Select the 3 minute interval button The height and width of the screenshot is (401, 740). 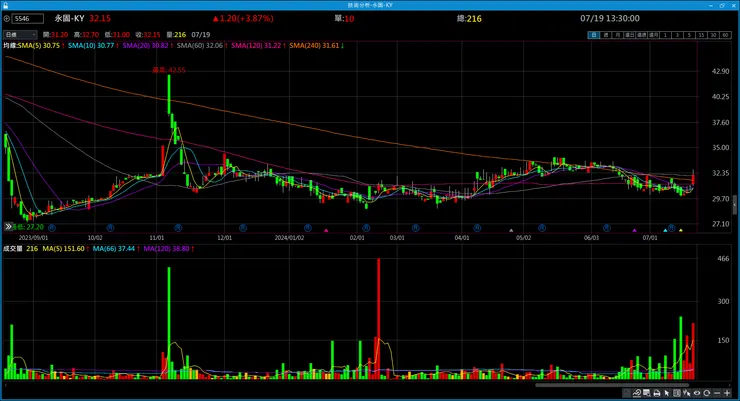coord(677,35)
